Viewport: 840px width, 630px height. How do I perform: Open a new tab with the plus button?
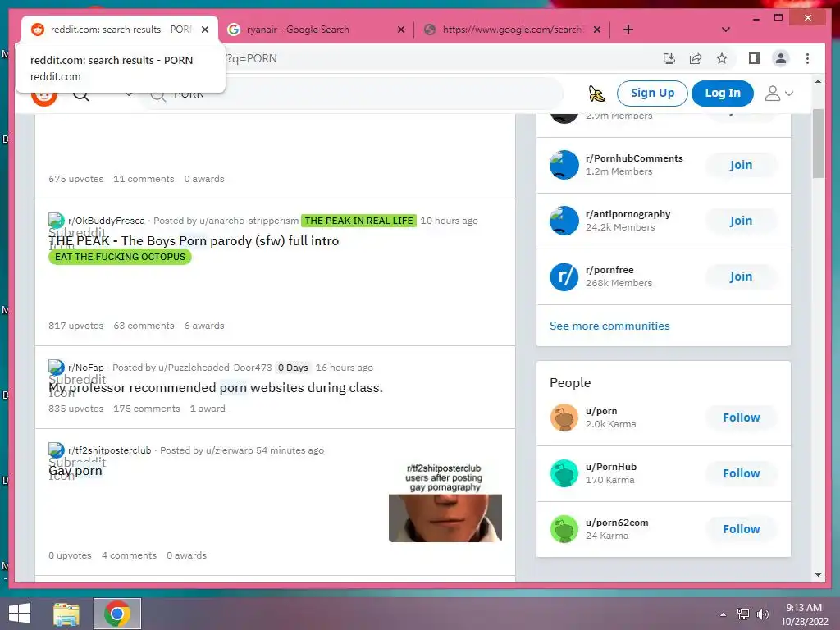pyautogui.click(x=628, y=30)
